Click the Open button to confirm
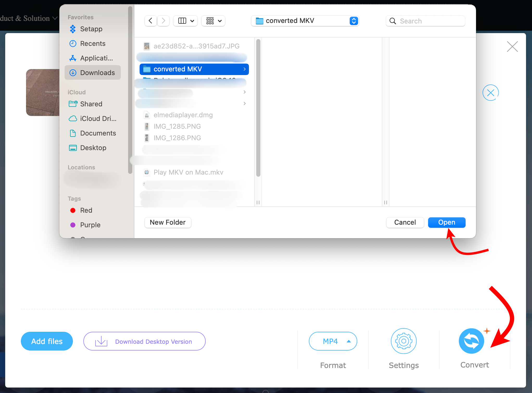532x393 pixels. click(447, 222)
